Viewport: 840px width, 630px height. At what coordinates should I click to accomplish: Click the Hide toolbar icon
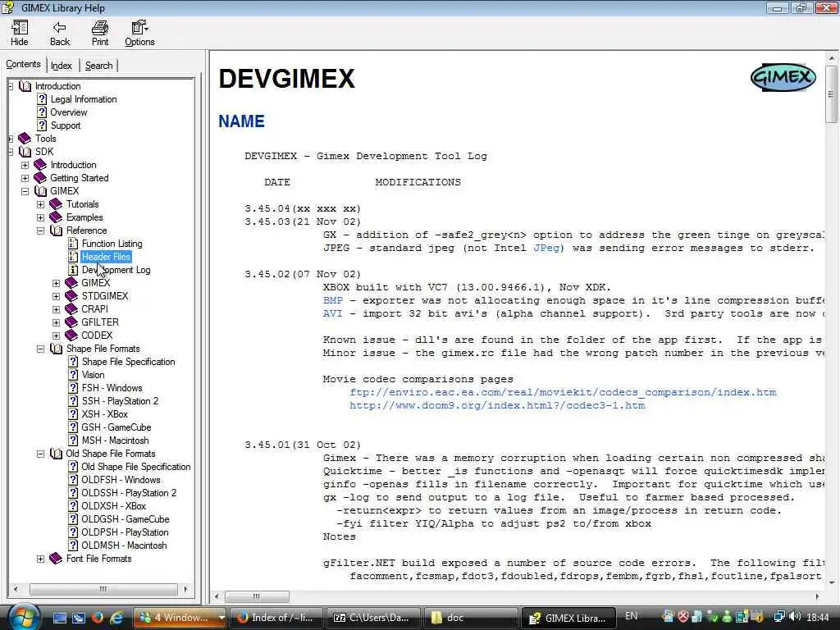(20, 33)
